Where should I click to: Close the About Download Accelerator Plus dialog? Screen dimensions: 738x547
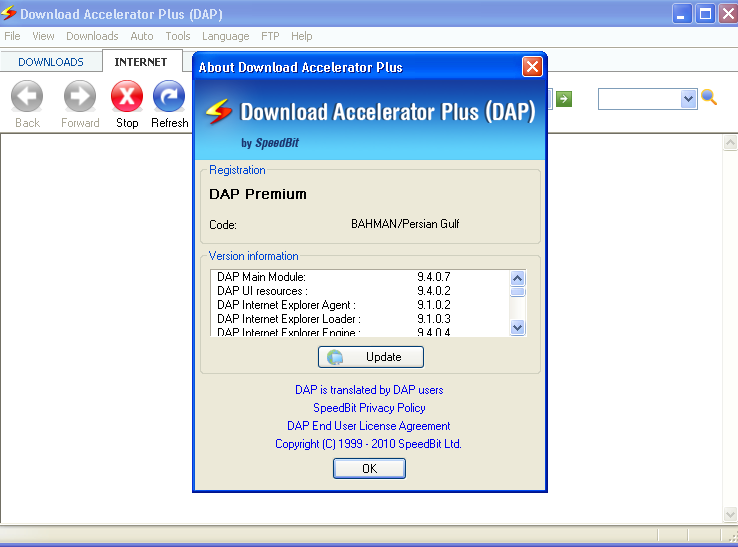click(x=532, y=67)
